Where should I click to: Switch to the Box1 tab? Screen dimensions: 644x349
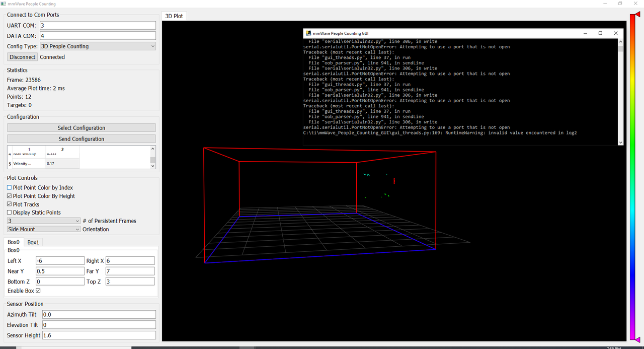pos(33,242)
